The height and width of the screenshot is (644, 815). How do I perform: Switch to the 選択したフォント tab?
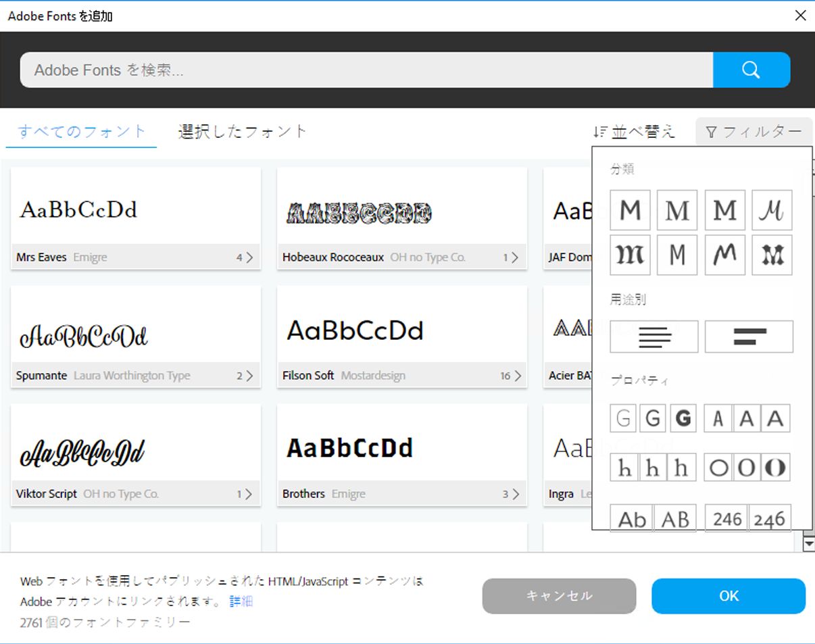[x=241, y=132]
